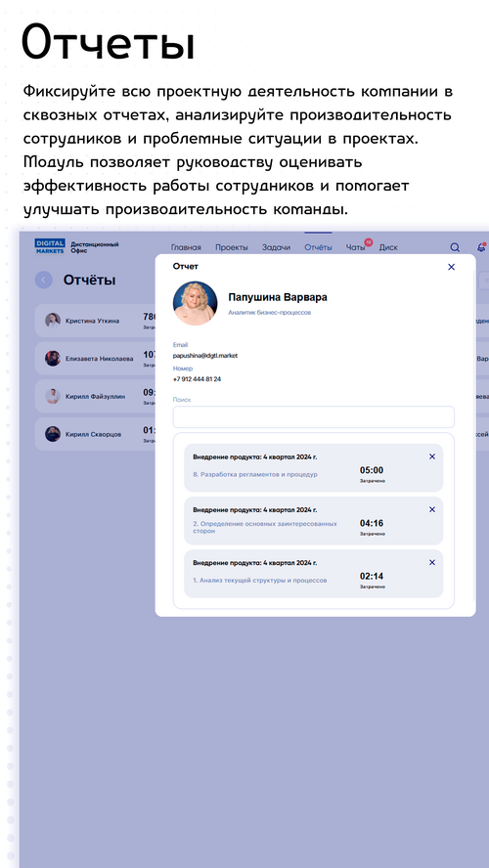Select the Кирилл Файзуллин row name
The width and height of the screenshot is (489, 868).
click(95, 396)
